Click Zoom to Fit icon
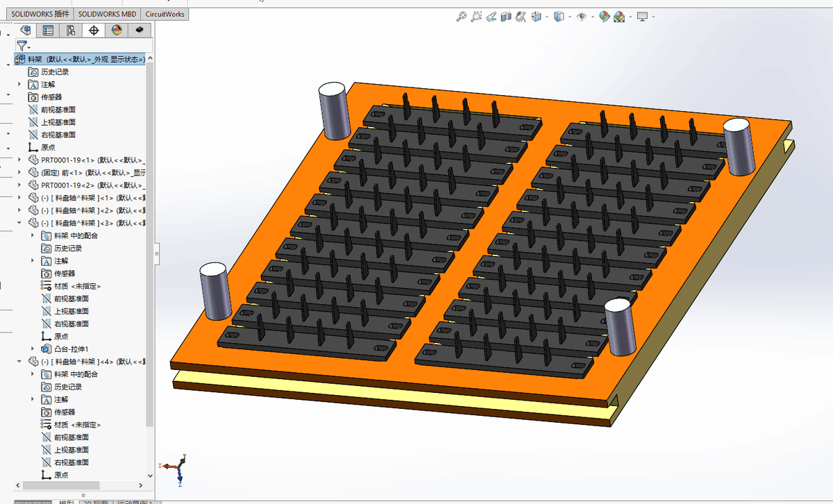This screenshot has height=504, width=833. pos(461,16)
